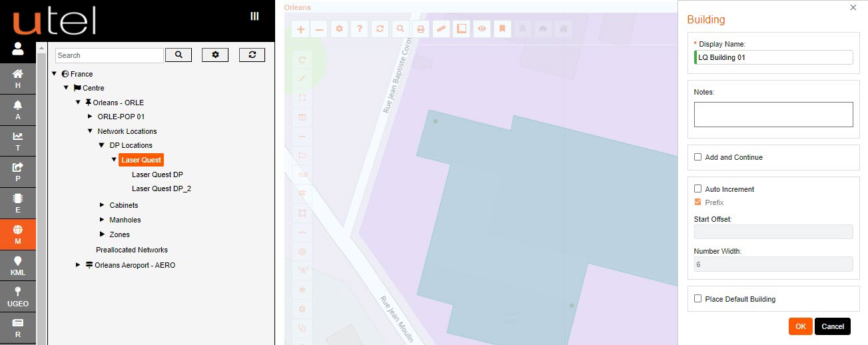The height and width of the screenshot is (345, 868).
Task: Collapse the Orleans - ORLE node
Action: [78, 103]
